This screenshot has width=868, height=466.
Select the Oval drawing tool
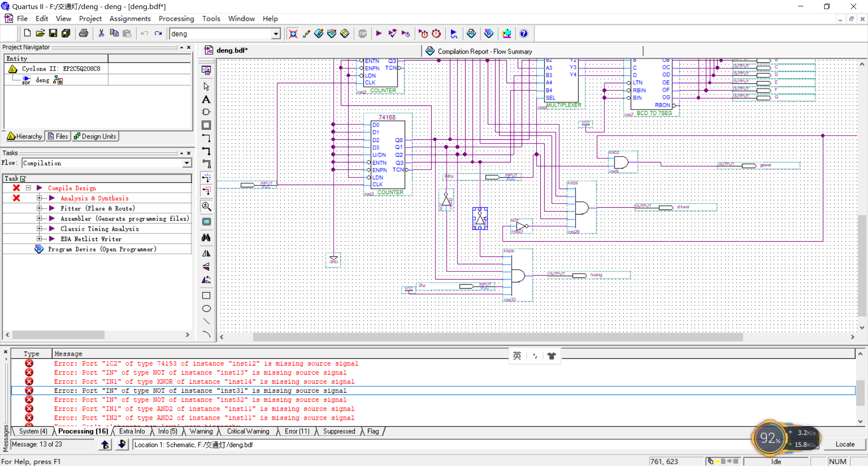pos(206,309)
